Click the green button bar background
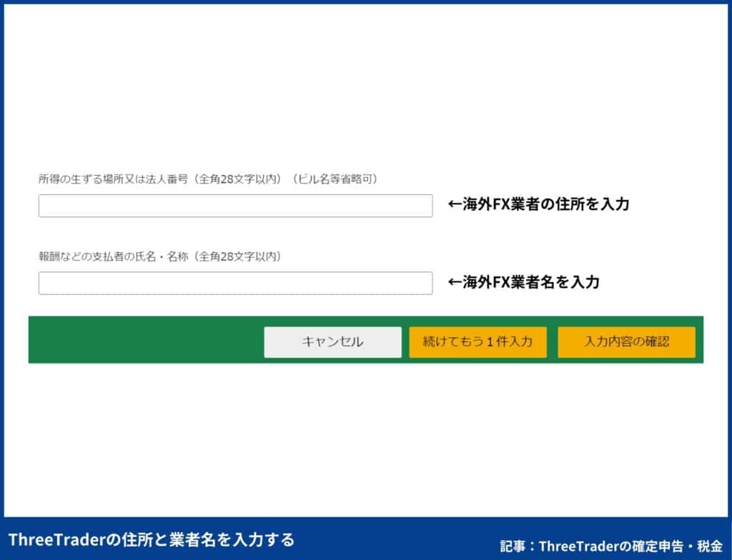This screenshot has width=732, height=560. [143, 340]
